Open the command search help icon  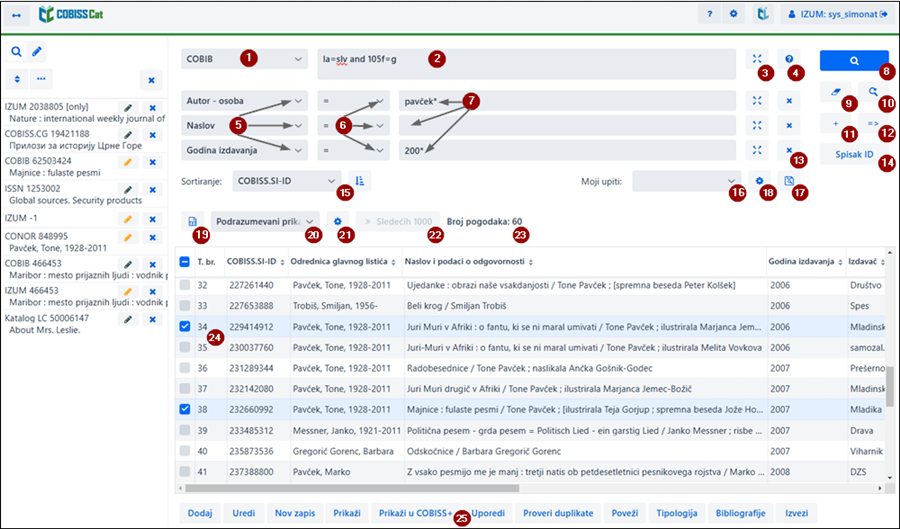(x=789, y=59)
